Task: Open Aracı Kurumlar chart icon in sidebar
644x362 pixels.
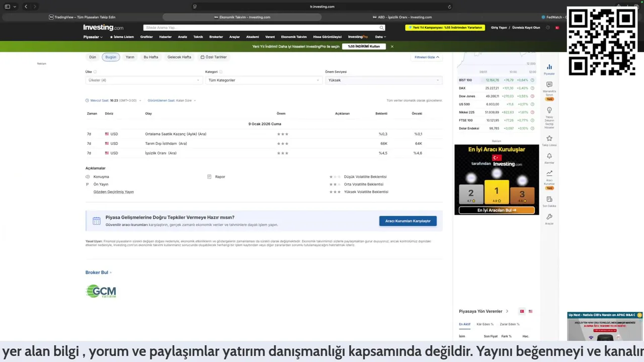Action: pyautogui.click(x=549, y=173)
